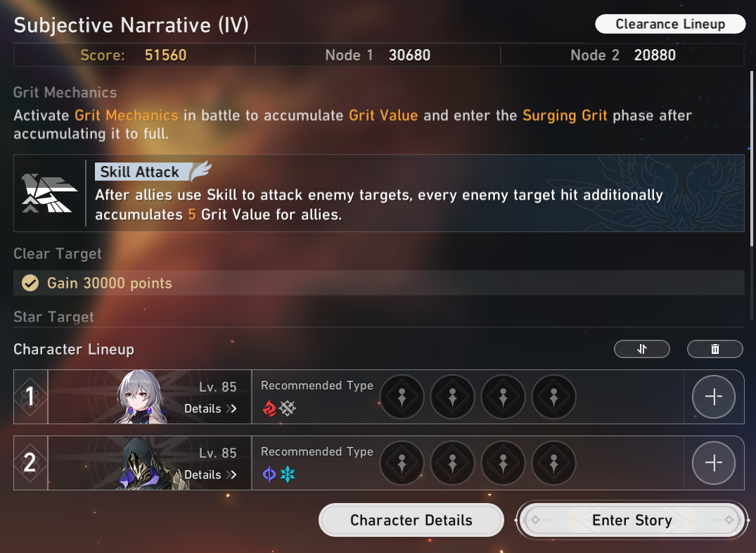756x553 pixels.
Task: Add character with team 1 plus icon
Action: click(714, 397)
